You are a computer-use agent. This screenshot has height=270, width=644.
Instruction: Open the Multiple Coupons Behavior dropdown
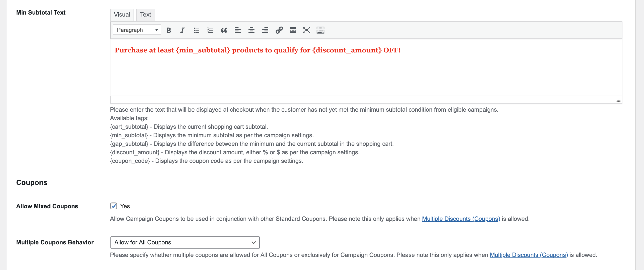(185, 242)
